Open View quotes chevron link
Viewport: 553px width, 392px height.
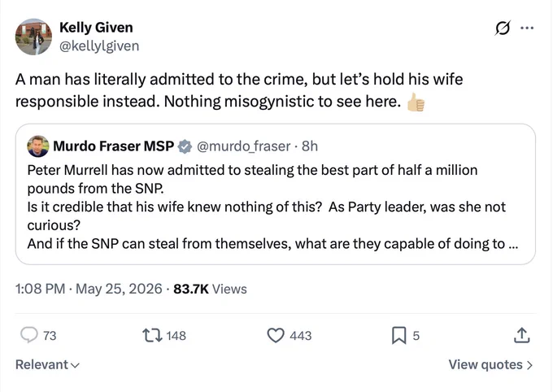click(x=490, y=364)
